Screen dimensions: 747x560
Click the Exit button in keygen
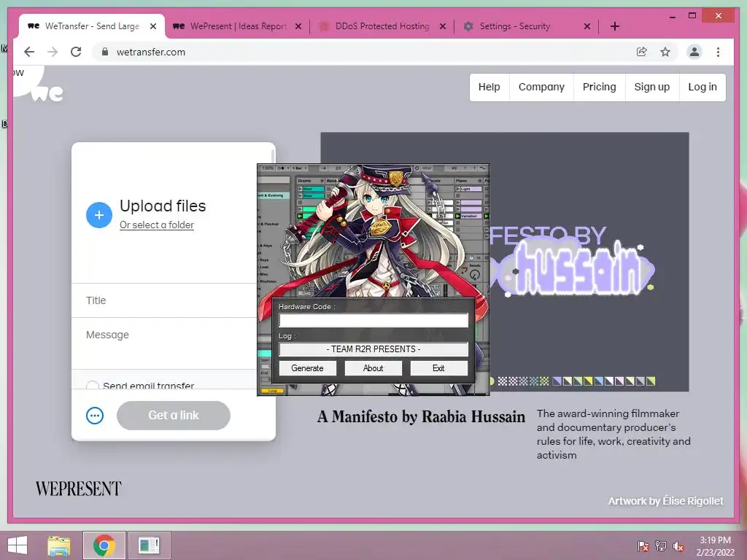pos(438,368)
